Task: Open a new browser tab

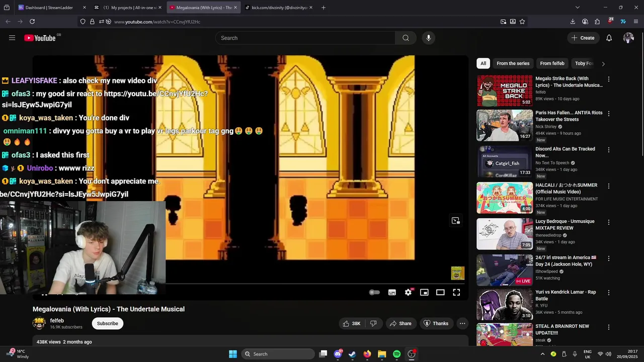Action: [x=323, y=8]
